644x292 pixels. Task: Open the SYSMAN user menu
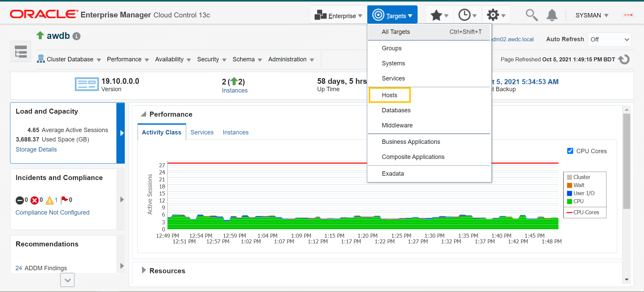coord(592,15)
